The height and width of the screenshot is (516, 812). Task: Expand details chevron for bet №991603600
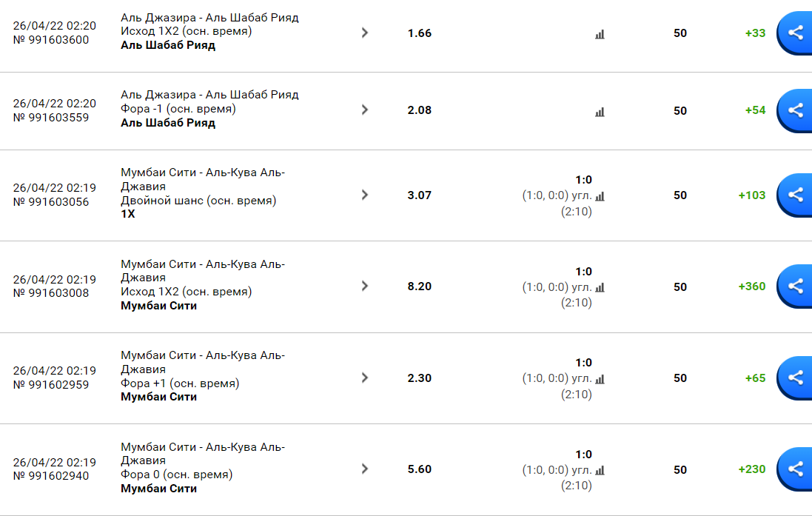[365, 33]
